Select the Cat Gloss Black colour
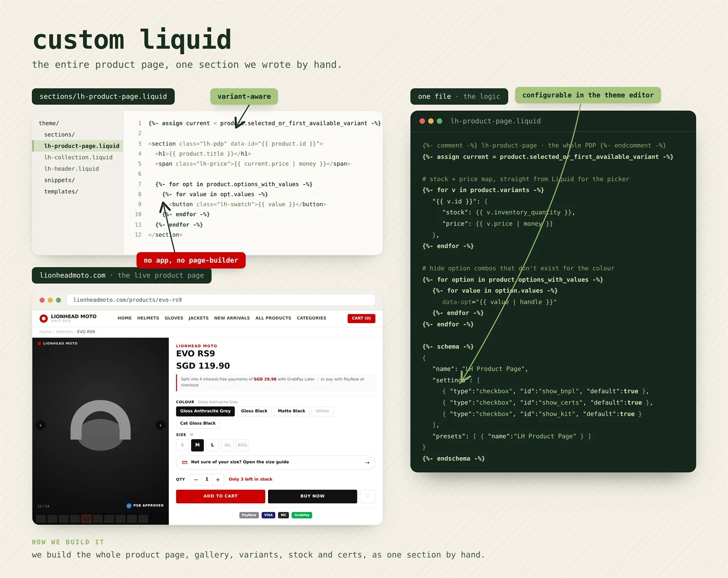This screenshot has width=728, height=578. [198, 423]
